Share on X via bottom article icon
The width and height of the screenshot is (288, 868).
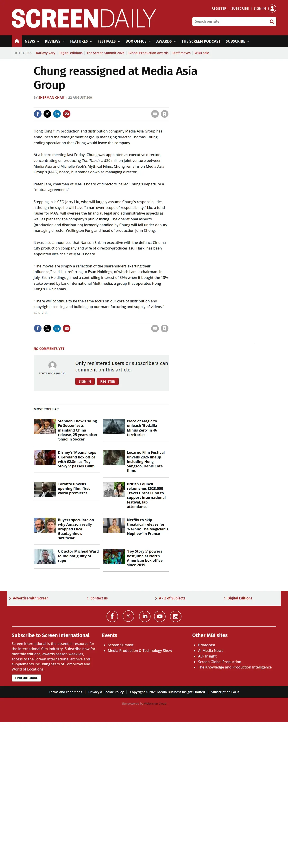coord(47,328)
